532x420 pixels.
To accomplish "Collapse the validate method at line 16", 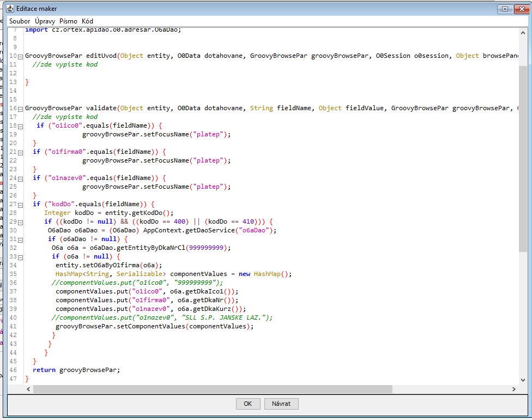I will 20,109.
